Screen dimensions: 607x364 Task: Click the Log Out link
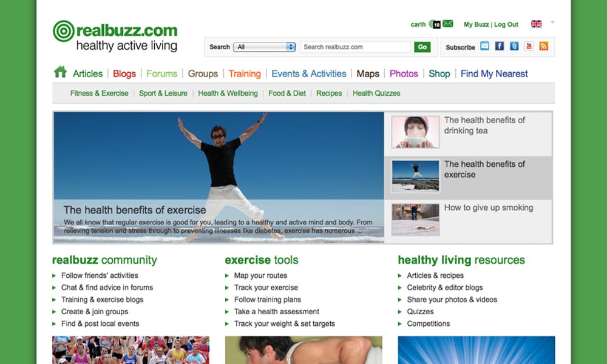tap(506, 24)
